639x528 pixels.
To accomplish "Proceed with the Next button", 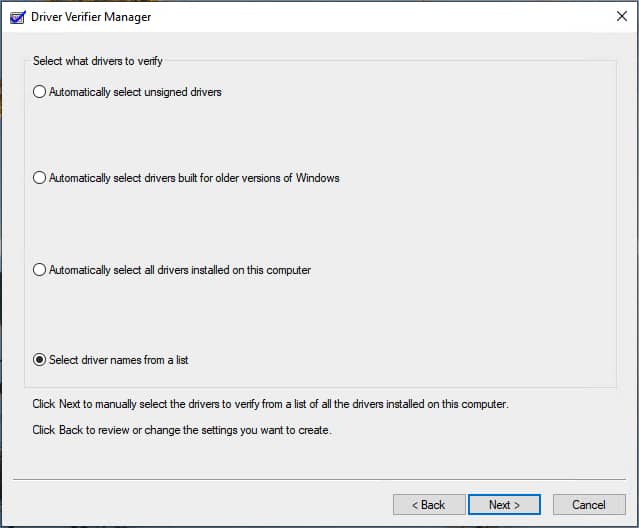I will pos(504,505).
